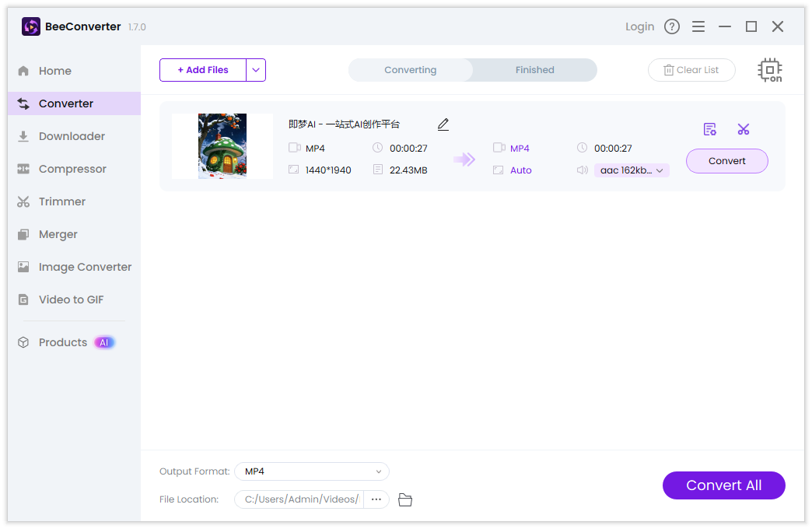Select the Downloader tool
812x529 pixels.
pos(72,135)
